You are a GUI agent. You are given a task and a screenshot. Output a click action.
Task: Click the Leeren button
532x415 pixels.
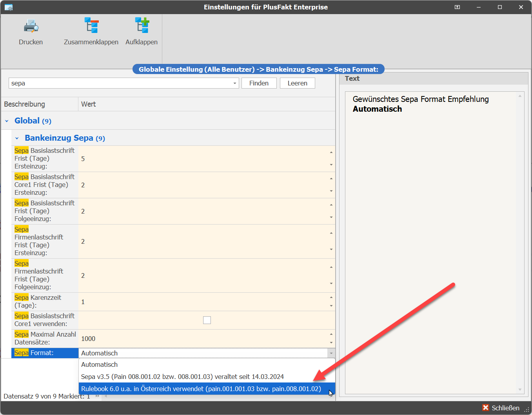(298, 83)
